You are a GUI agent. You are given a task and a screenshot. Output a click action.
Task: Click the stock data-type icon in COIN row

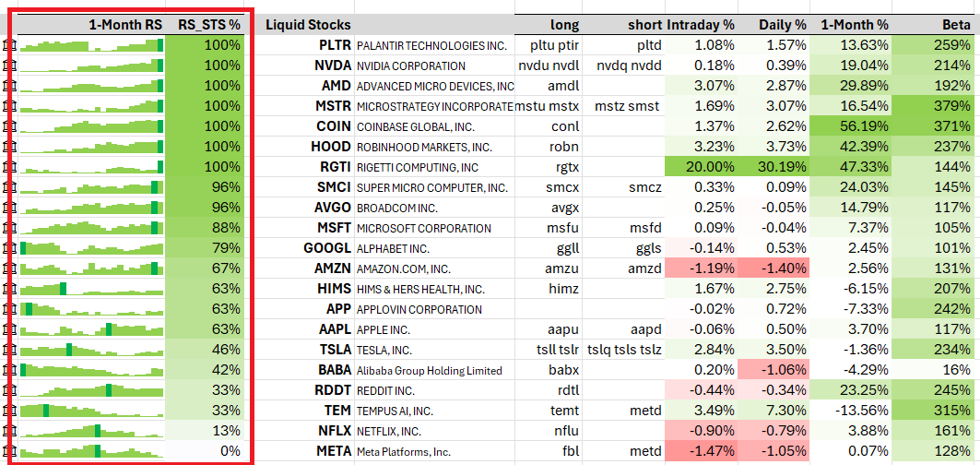tap(9, 126)
